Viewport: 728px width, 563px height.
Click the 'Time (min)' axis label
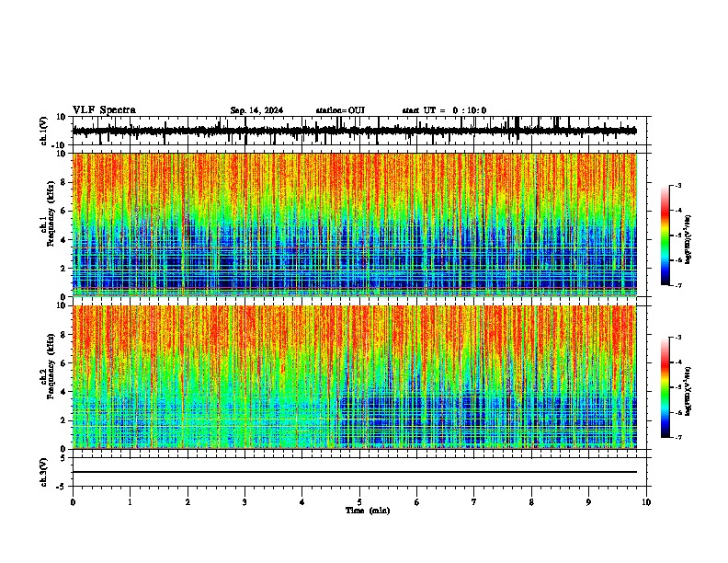click(x=368, y=511)
